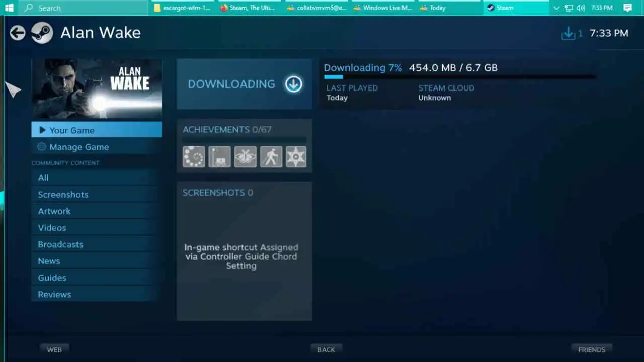Open Guides community content

95,277
